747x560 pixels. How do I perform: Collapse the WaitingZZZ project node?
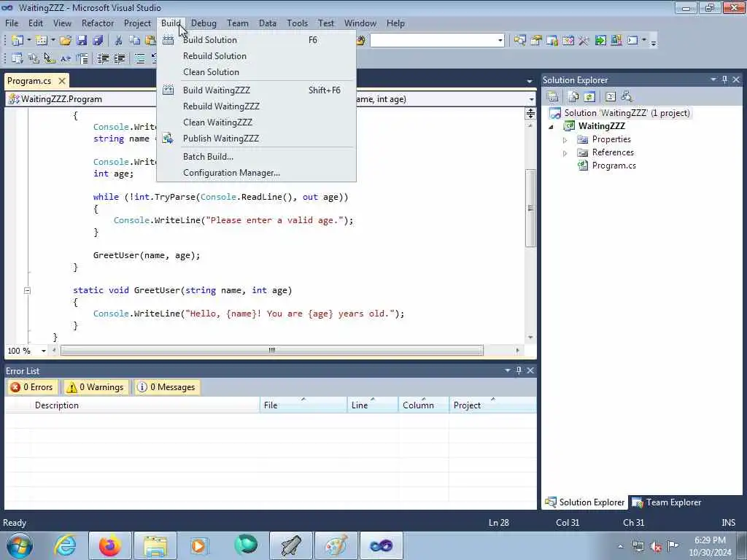pos(551,127)
